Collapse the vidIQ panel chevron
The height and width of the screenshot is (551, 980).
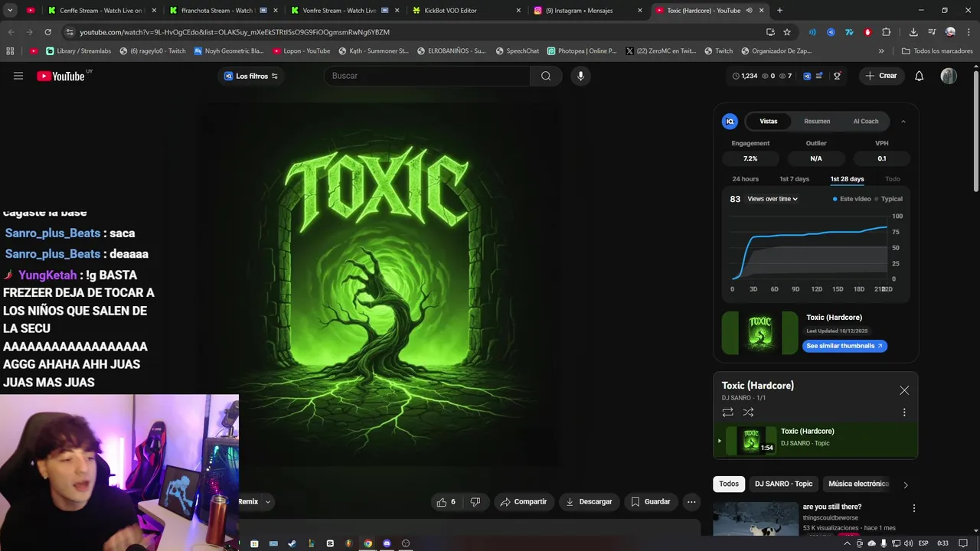point(903,122)
